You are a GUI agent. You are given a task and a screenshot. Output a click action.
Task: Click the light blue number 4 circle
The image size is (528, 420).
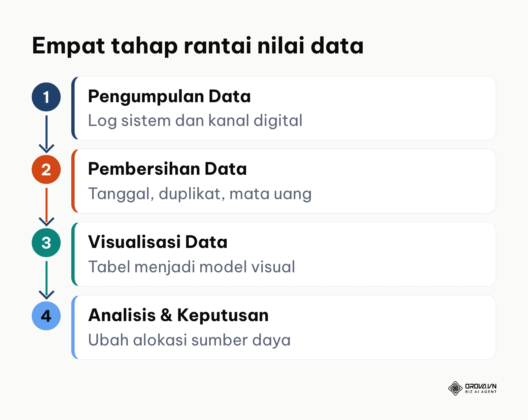pos(46,316)
